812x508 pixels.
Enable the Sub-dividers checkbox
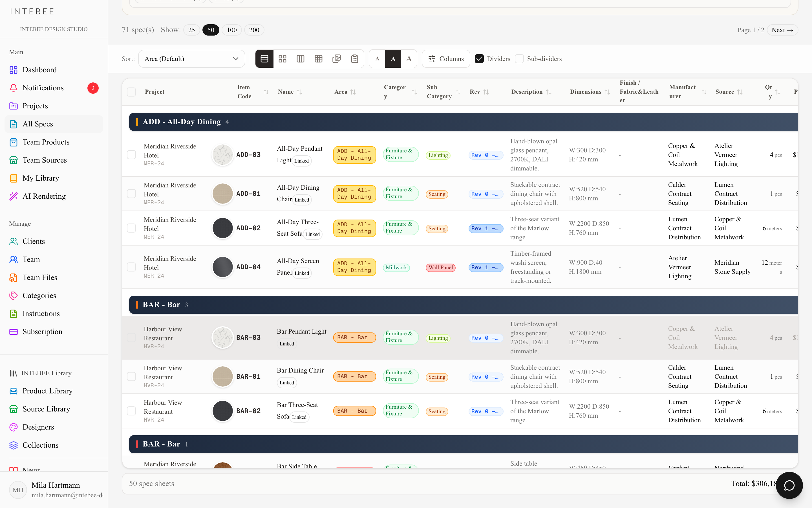[519, 59]
